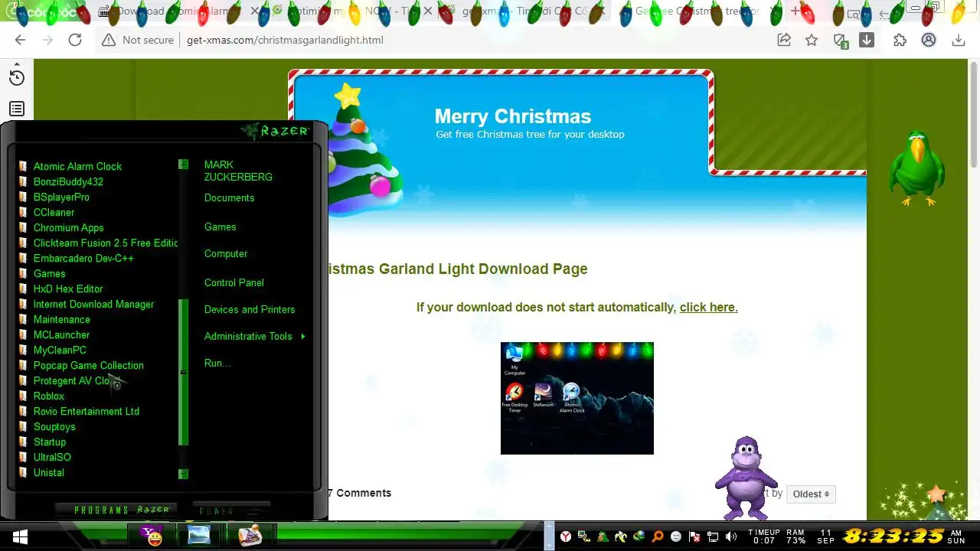Open Clickteam Fusion 2.5 Free Edition folder

106,243
